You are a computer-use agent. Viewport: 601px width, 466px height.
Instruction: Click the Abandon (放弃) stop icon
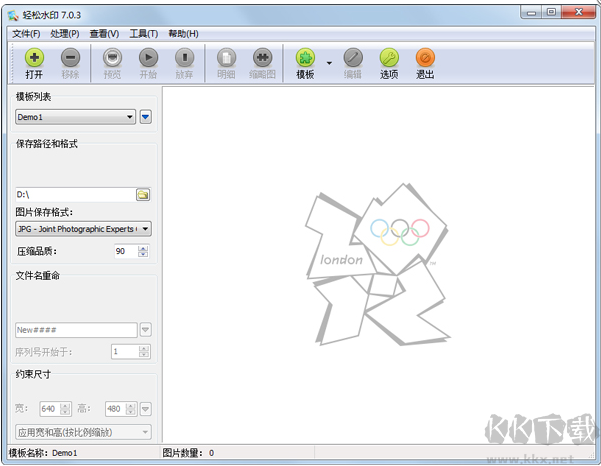[184, 58]
